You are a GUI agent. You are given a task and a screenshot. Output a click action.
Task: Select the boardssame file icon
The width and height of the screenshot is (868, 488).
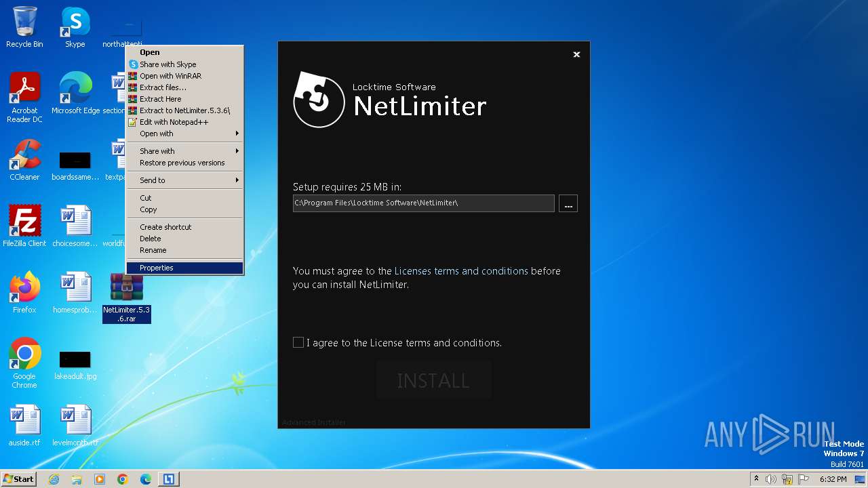pyautogui.click(x=75, y=165)
